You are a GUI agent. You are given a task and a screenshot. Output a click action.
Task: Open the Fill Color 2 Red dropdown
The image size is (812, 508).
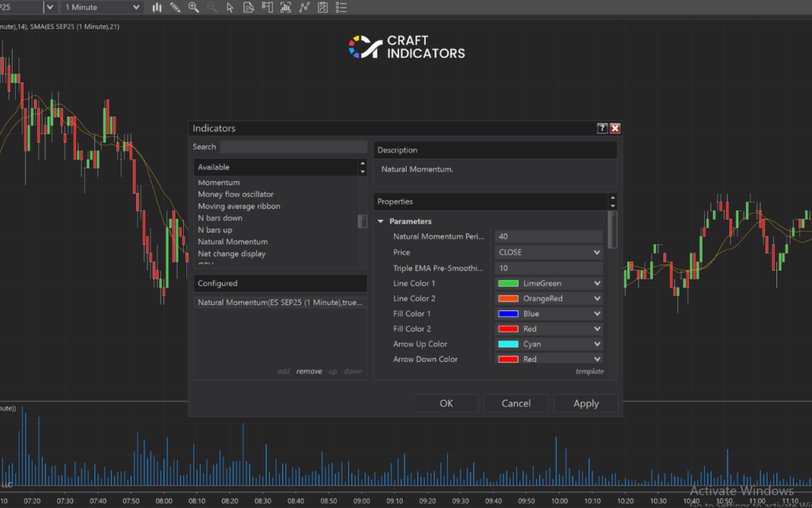click(x=549, y=329)
